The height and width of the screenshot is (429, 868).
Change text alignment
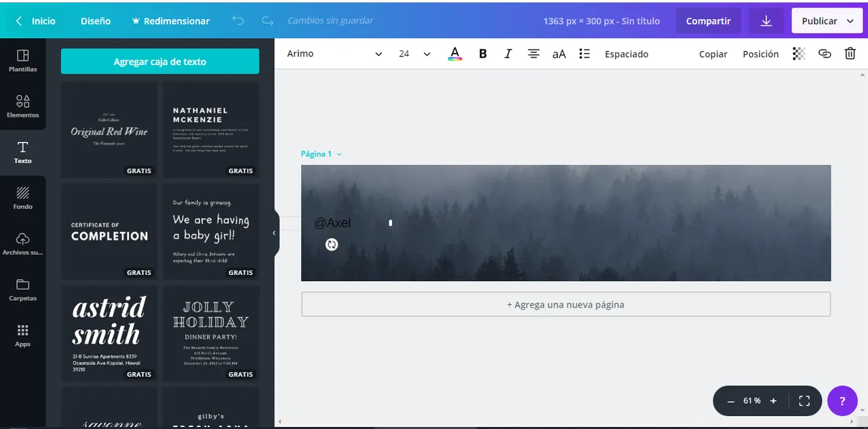(534, 54)
